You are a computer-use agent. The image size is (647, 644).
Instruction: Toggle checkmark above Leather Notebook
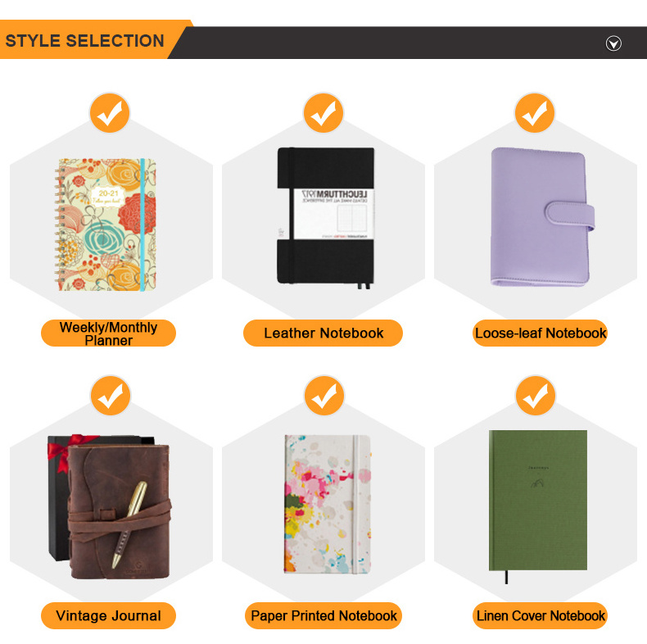point(323,114)
